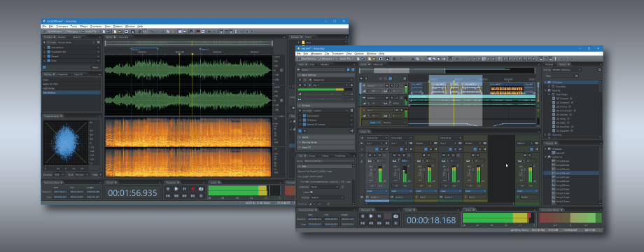Fast forward in the front window transport
Viewport: 644px width, 252px height.
point(379,223)
